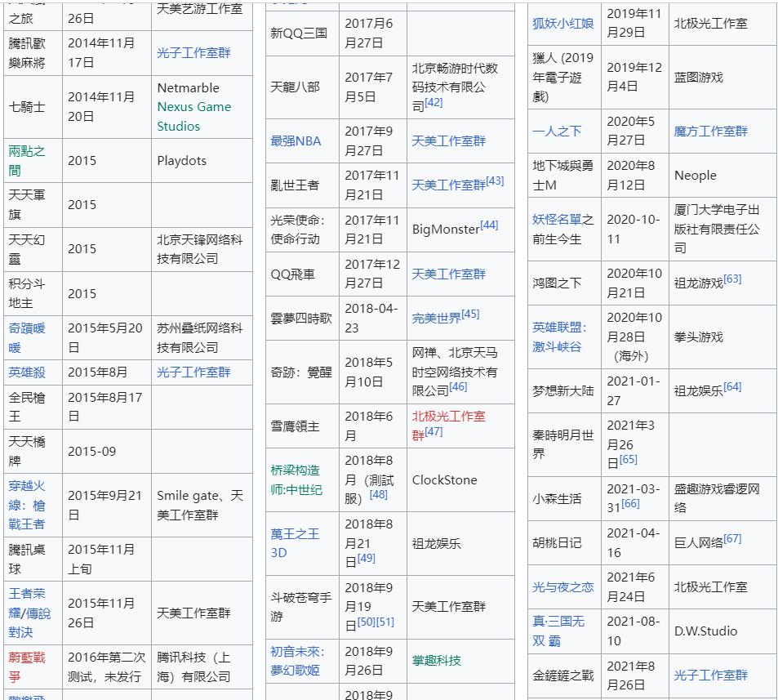Open the 真·三国无双 霸 link
Screen dimensions: 778x700
point(558,631)
